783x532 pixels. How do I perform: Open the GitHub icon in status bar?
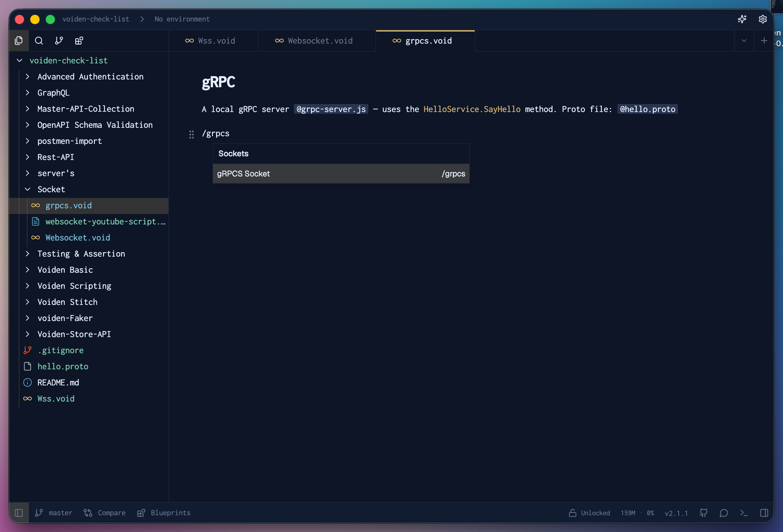(703, 513)
